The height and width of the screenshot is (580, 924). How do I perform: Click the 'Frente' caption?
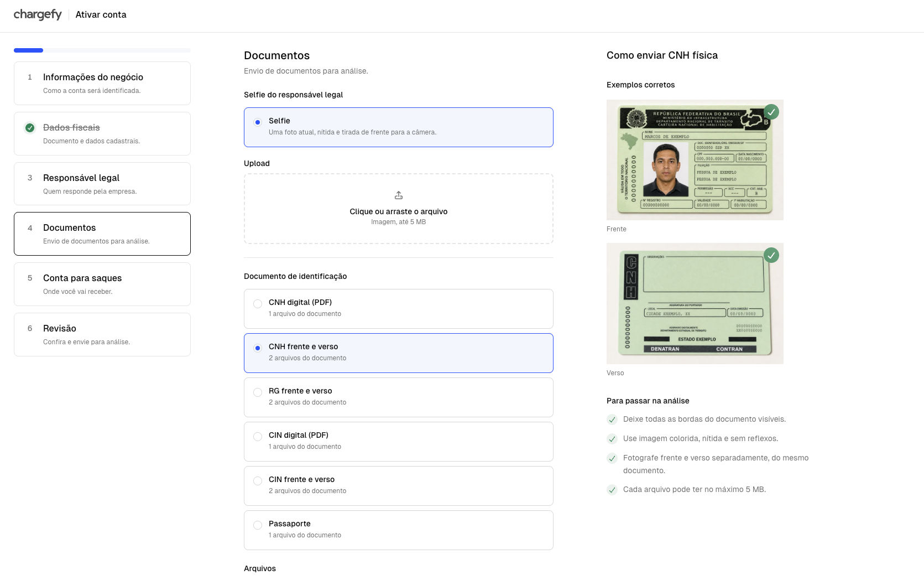click(x=617, y=229)
